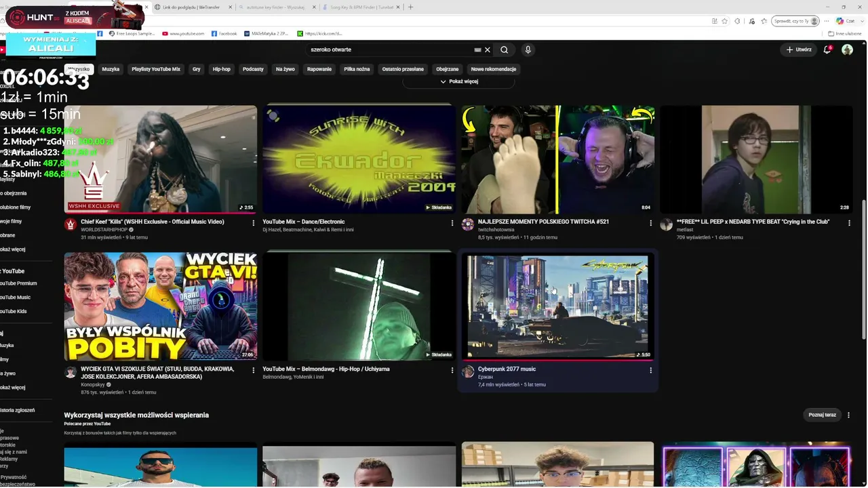
Task: Expand Pokaż więcej below the filter chips
Action: click(459, 81)
